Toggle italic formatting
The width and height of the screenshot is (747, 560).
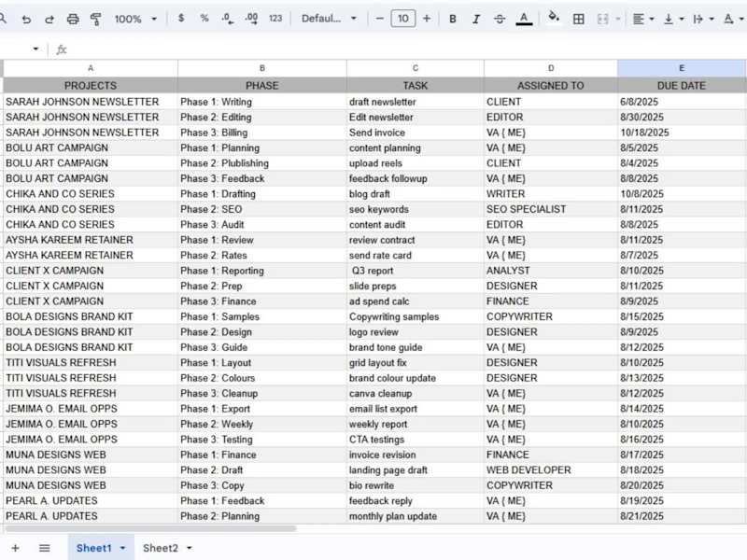(x=476, y=18)
